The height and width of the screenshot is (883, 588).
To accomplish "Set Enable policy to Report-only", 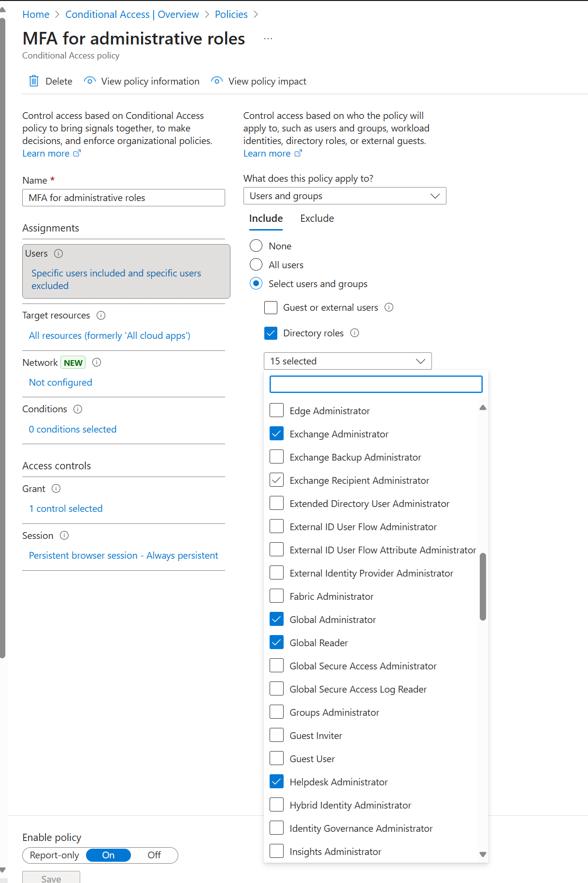I will pos(54,855).
